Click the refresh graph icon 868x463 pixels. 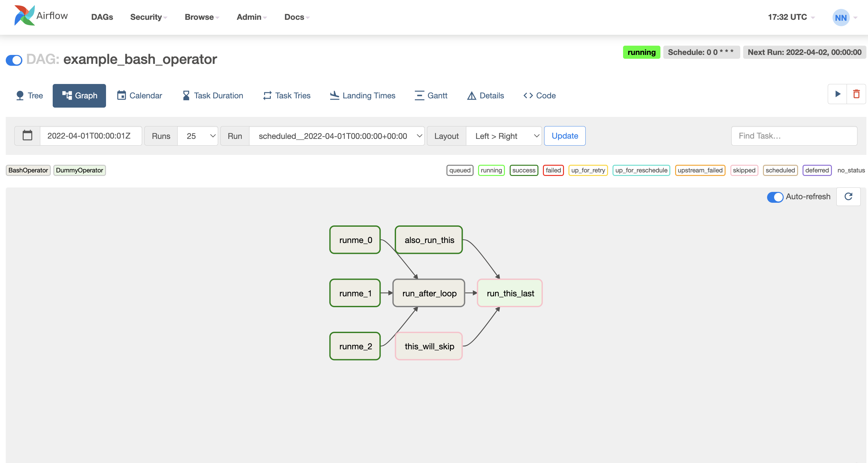(x=848, y=196)
